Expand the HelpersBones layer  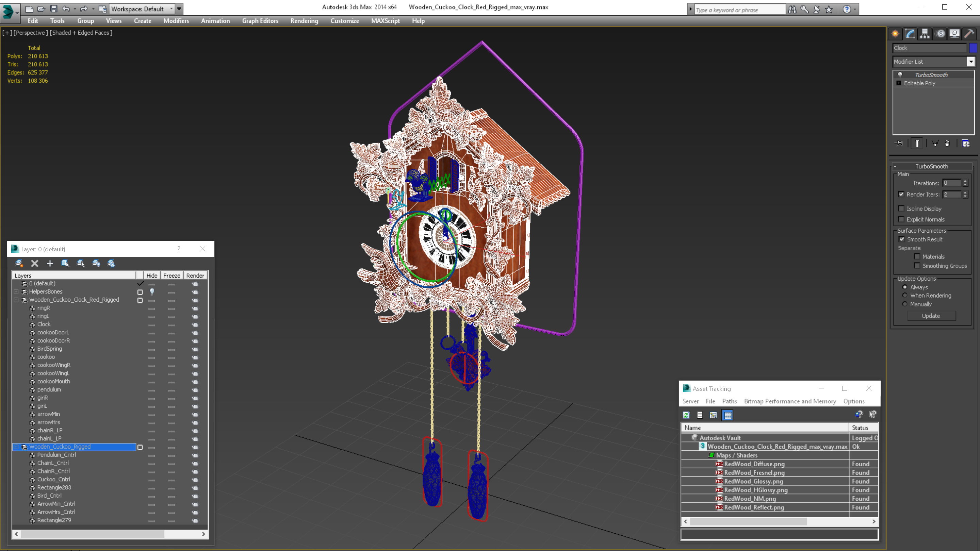coord(16,292)
